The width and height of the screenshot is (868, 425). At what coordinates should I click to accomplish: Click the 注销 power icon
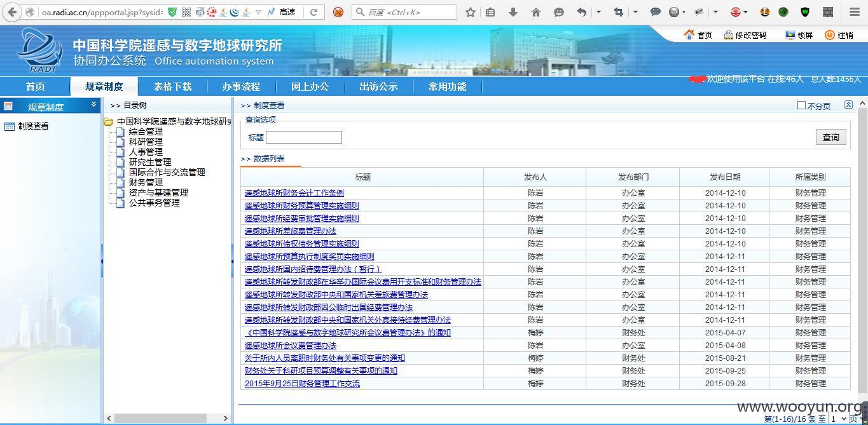(830, 35)
